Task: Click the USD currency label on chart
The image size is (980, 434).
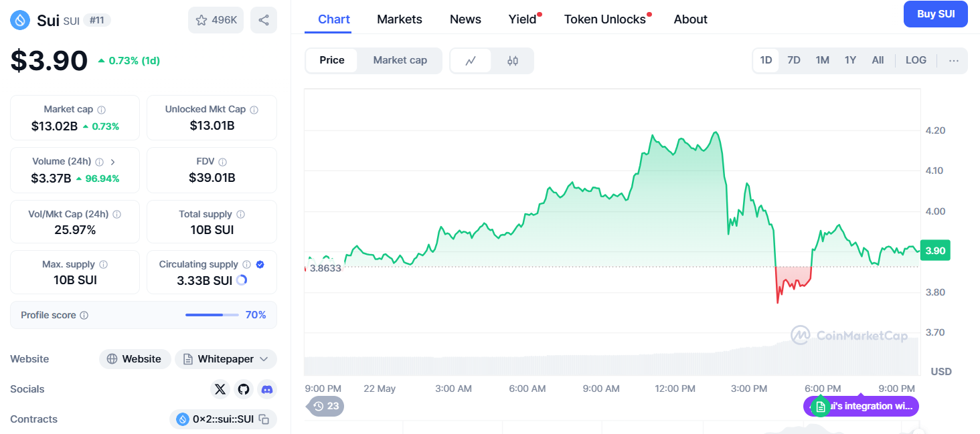Action: pyautogui.click(x=941, y=372)
